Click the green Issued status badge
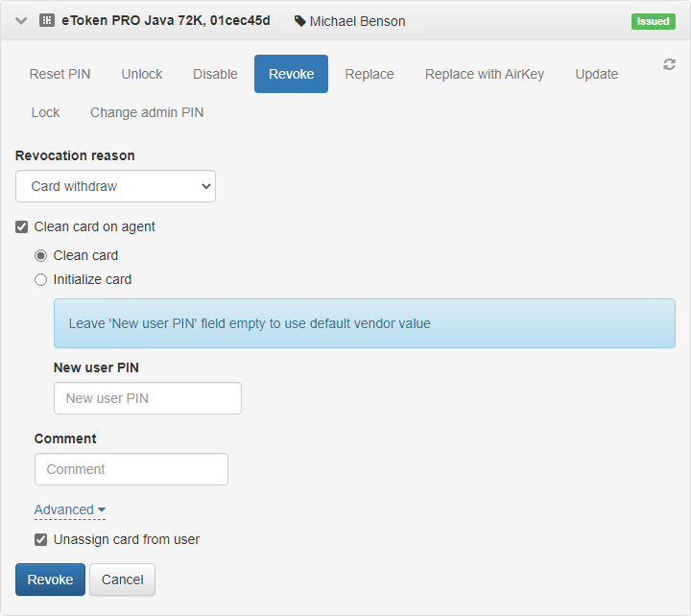 [653, 21]
